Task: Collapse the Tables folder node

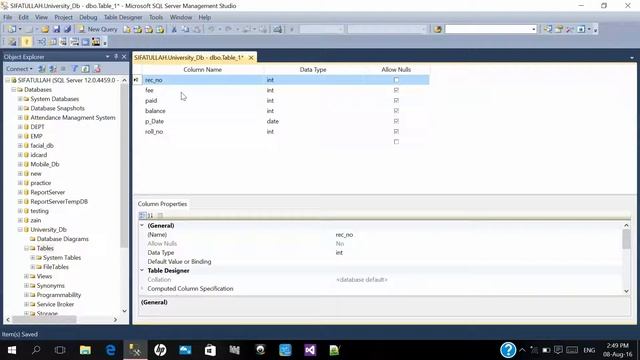Action: click(x=26, y=248)
